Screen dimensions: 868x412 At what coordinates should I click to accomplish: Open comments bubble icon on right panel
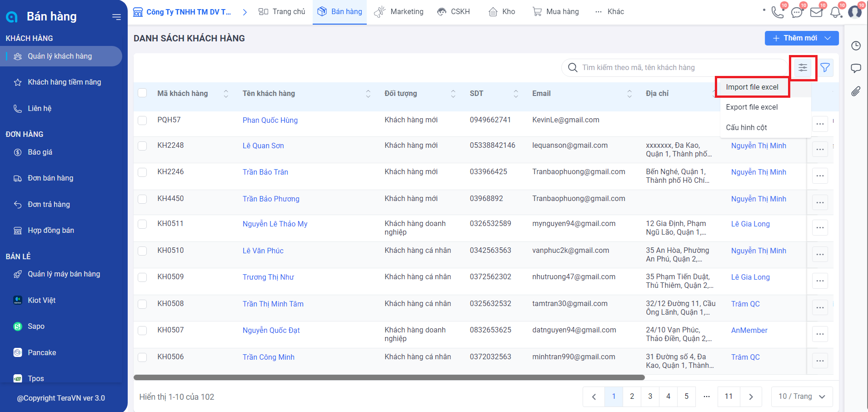[x=856, y=68]
